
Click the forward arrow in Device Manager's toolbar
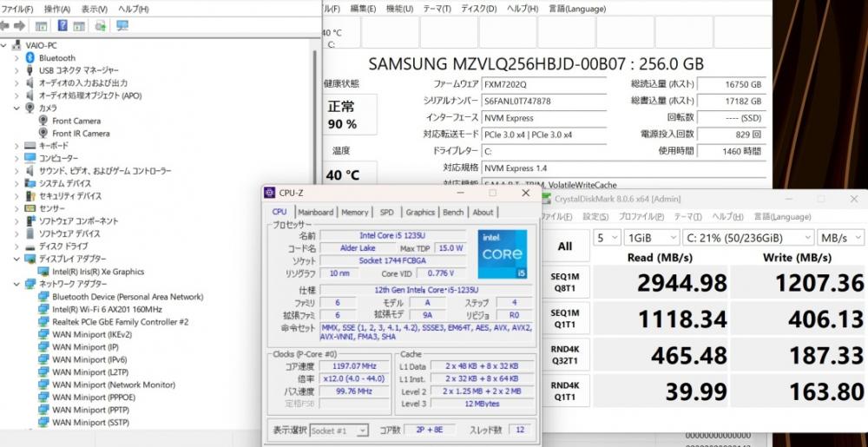(19, 25)
